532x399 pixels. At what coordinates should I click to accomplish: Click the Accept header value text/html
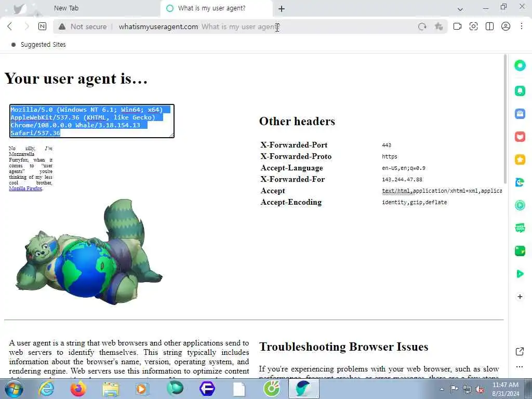point(442,191)
